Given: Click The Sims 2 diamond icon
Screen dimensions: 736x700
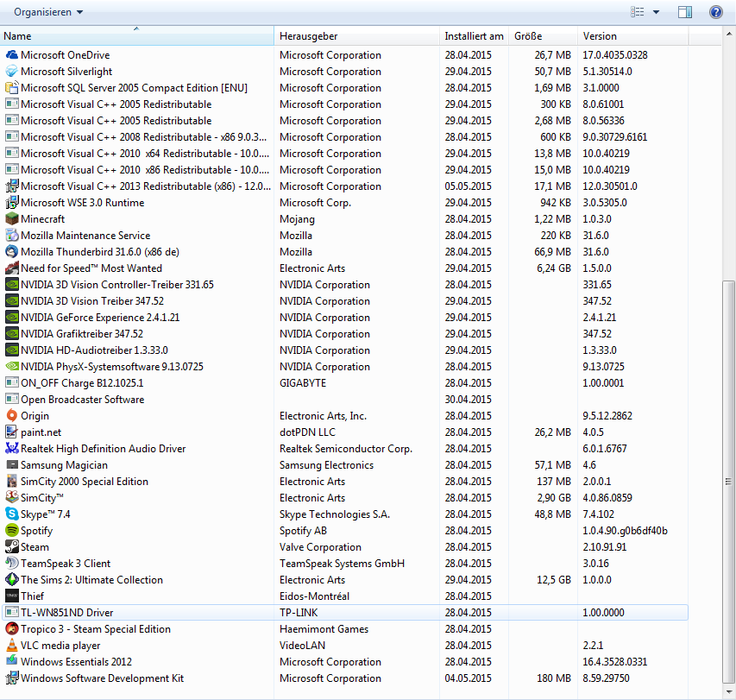Looking at the screenshot, I should (x=12, y=580).
